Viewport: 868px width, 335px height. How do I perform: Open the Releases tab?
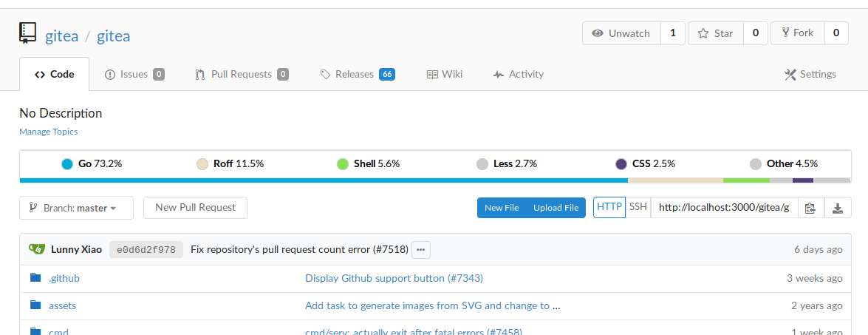tap(358, 74)
